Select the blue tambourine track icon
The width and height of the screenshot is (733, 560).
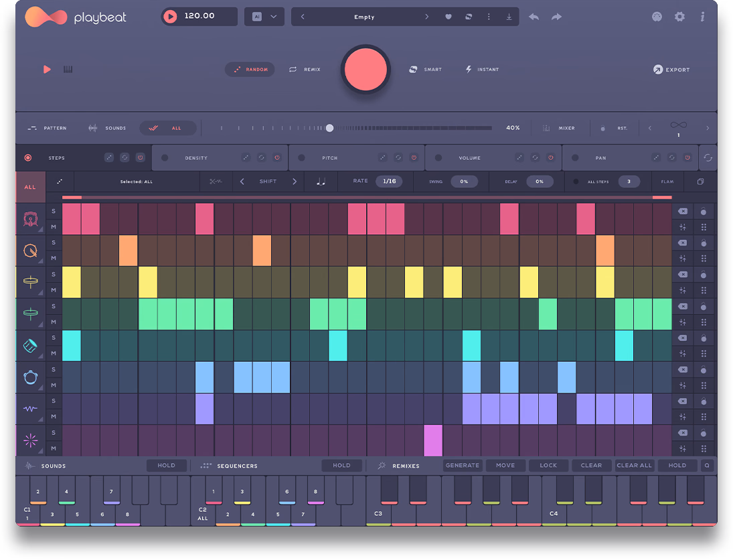(30, 377)
